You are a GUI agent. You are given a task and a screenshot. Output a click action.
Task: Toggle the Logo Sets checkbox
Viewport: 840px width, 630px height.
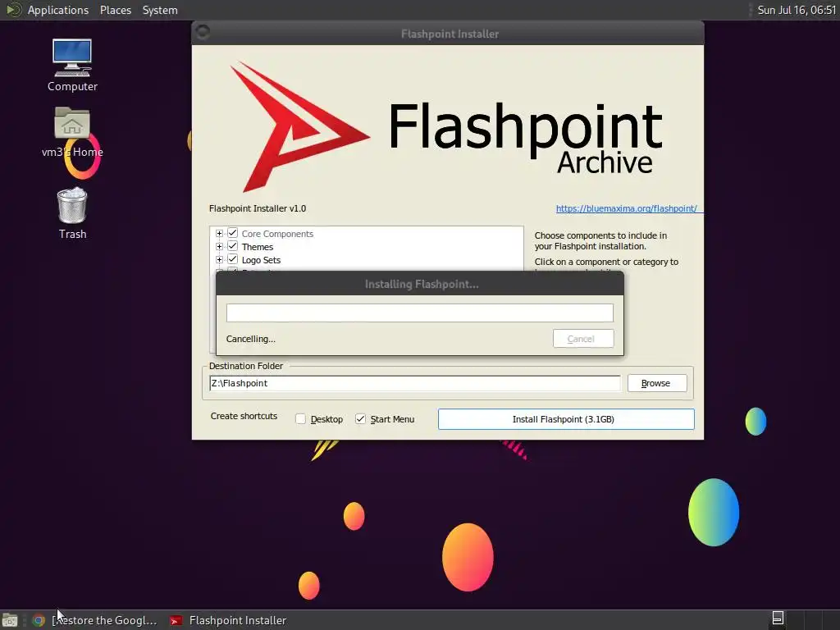click(x=232, y=259)
